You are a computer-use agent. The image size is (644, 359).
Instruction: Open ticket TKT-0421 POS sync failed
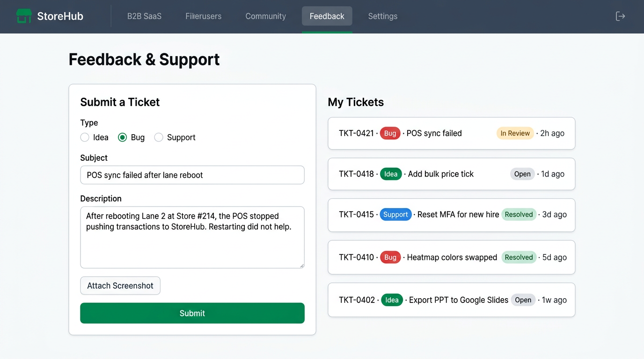(x=452, y=133)
